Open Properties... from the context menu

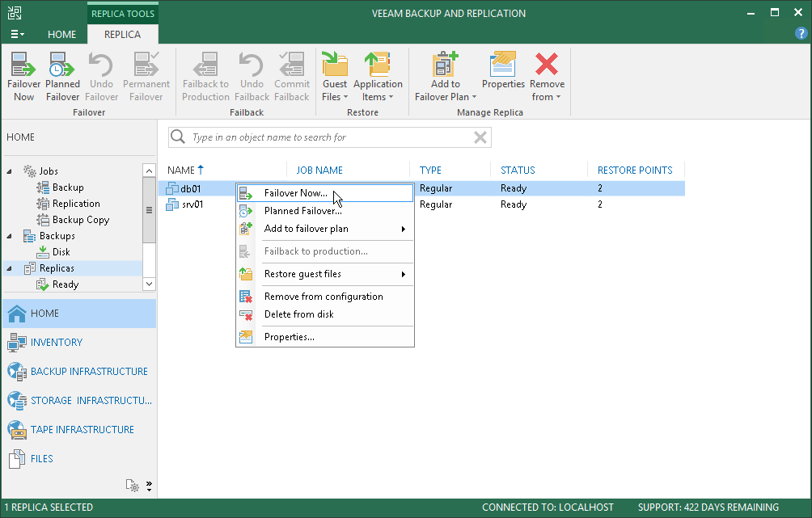point(324,337)
